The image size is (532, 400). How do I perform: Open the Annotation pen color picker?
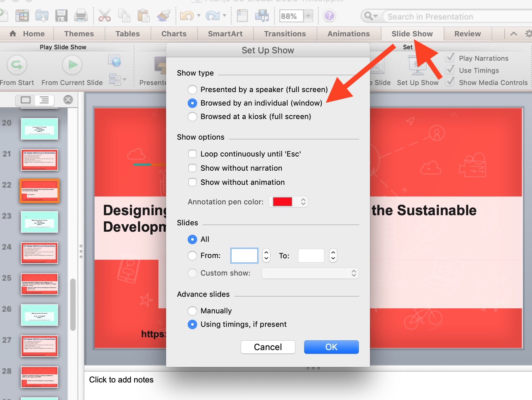(288, 202)
